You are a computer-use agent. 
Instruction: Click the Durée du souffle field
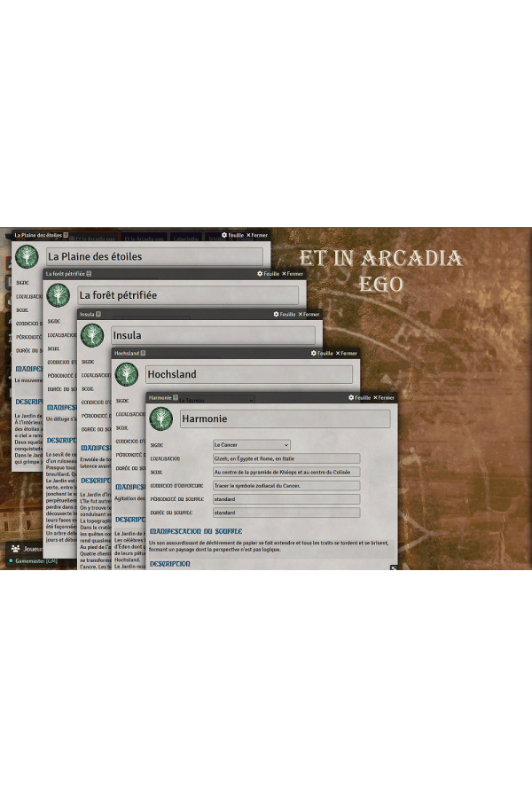286,512
